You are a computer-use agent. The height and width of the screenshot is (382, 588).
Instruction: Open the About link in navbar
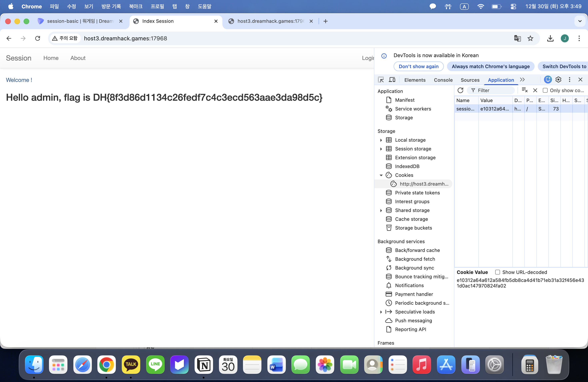click(78, 58)
